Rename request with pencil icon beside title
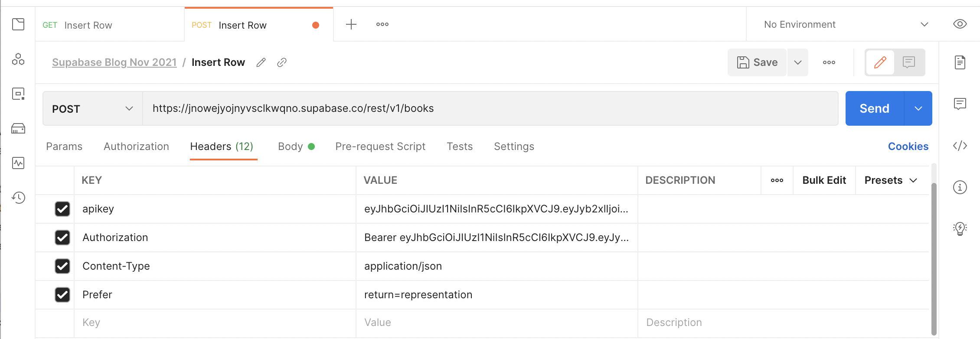 pyautogui.click(x=261, y=62)
